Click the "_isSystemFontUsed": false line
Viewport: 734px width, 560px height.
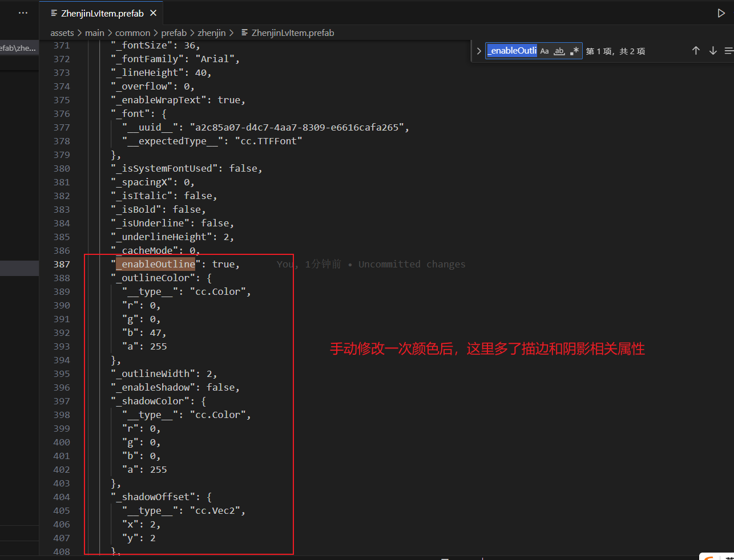pyautogui.click(x=187, y=168)
